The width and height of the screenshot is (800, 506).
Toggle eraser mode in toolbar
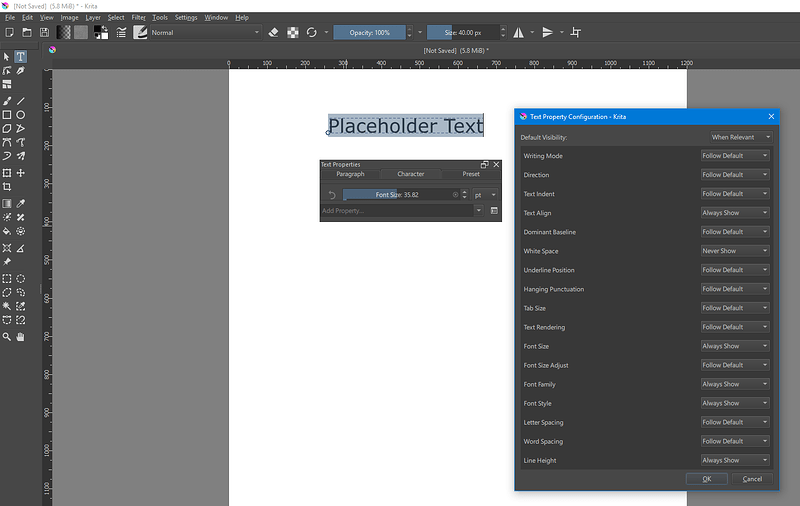point(273,33)
